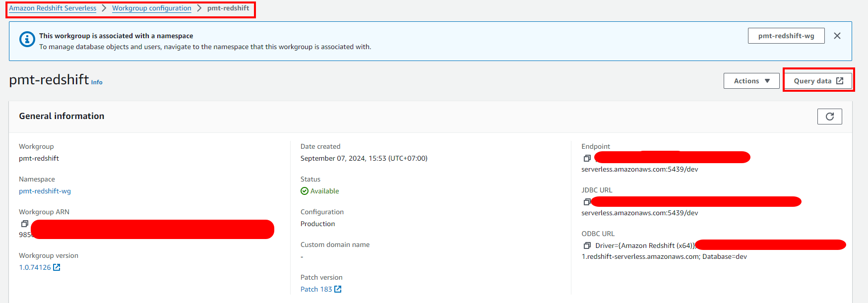Copy the Endpoint address
This screenshot has height=303, width=868.
pyautogui.click(x=587, y=158)
